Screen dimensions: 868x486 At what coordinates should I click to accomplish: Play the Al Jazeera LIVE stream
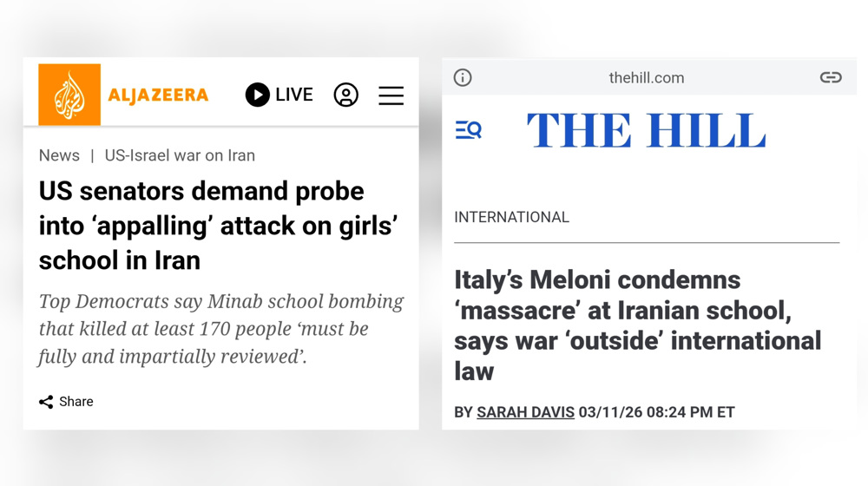coord(257,95)
